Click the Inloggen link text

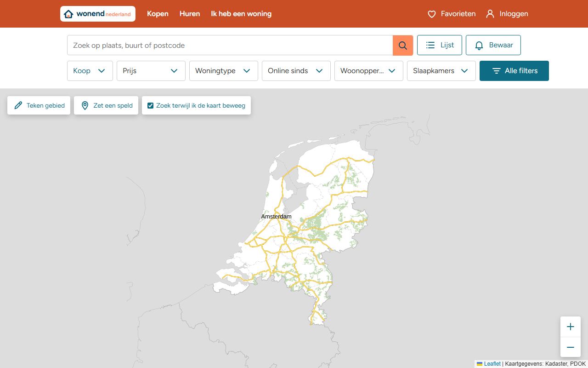(514, 14)
